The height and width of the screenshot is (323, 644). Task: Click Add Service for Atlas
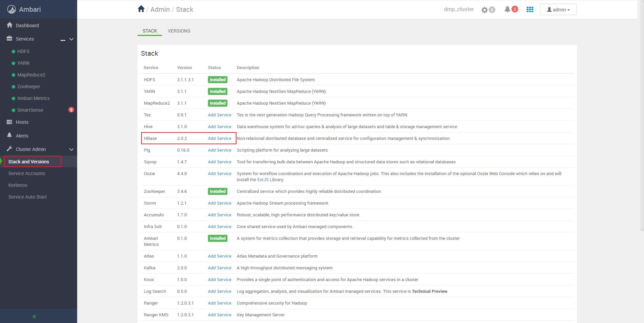pos(220,256)
